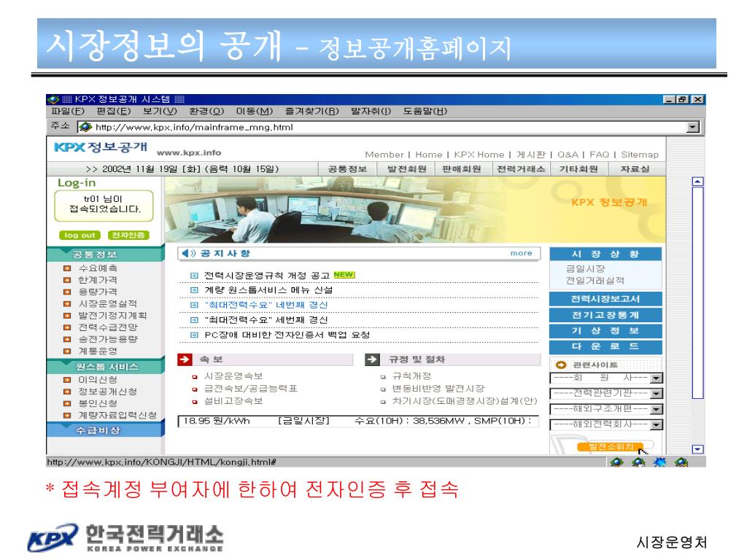Click the 전기고장통계 button
Image resolution: width=747 pixels, height=560 pixels.
click(605, 315)
